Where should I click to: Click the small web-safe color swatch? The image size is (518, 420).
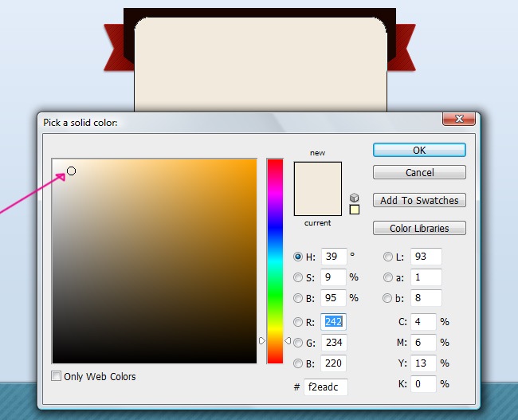(354, 210)
